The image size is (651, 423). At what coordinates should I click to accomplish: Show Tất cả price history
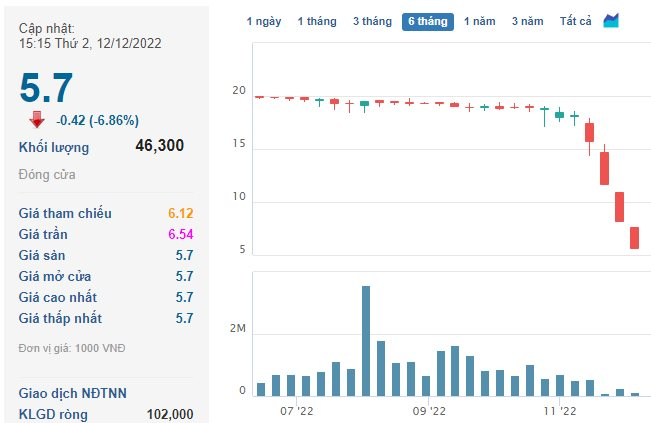pos(575,22)
